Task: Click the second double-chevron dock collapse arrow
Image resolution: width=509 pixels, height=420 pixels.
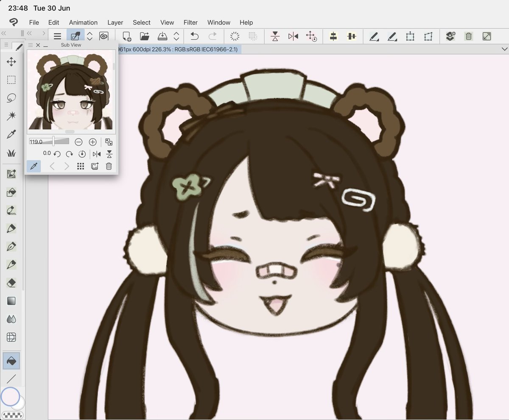Action: pyautogui.click(x=30, y=33)
